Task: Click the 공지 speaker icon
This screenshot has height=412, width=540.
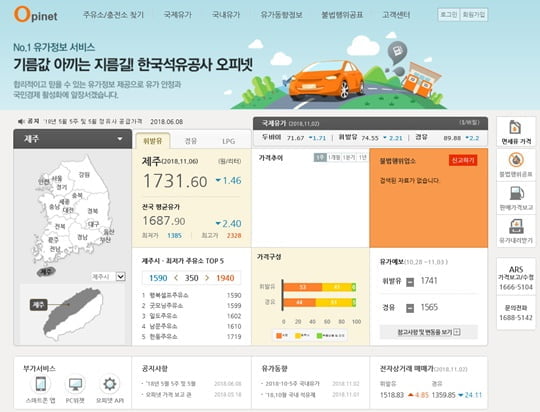Action: coord(21,121)
